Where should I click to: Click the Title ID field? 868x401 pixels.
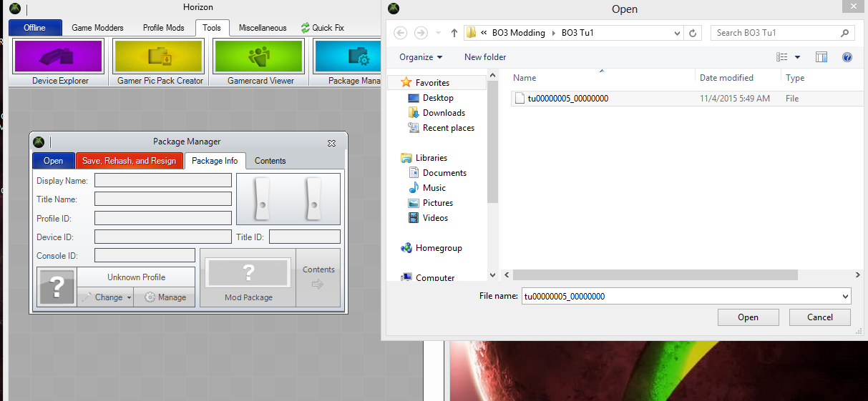click(305, 237)
